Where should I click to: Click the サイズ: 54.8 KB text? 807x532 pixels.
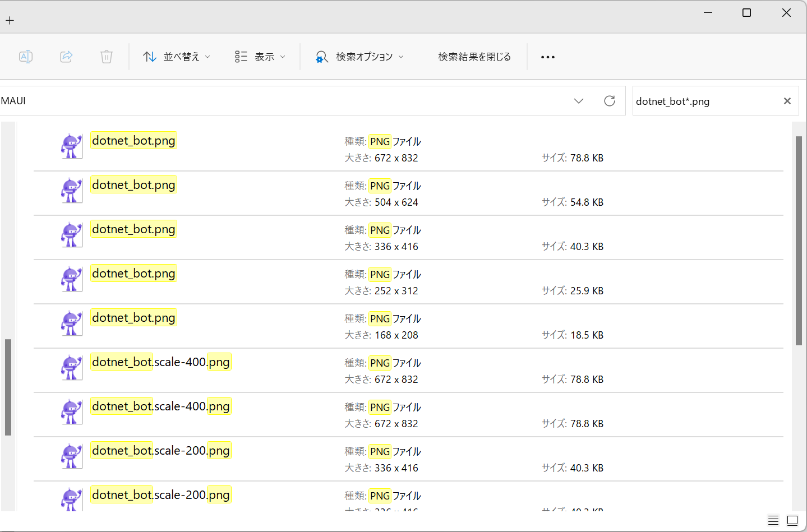[573, 202]
